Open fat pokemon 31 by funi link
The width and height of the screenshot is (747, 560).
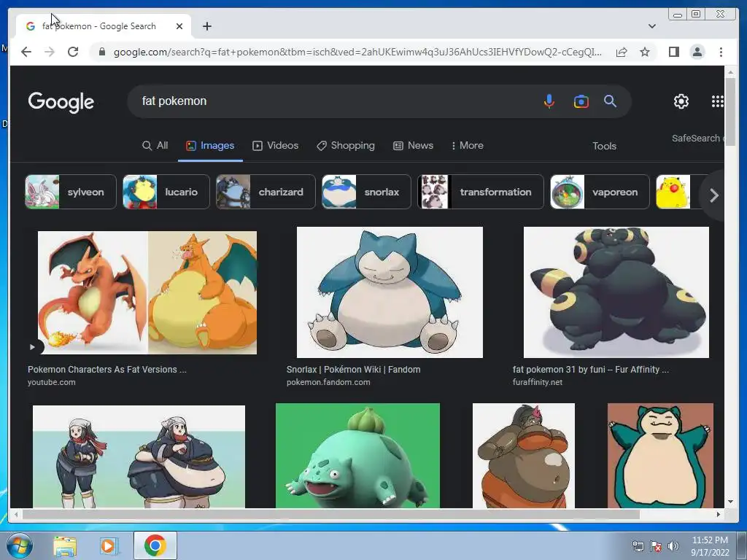pyautogui.click(x=591, y=370)
